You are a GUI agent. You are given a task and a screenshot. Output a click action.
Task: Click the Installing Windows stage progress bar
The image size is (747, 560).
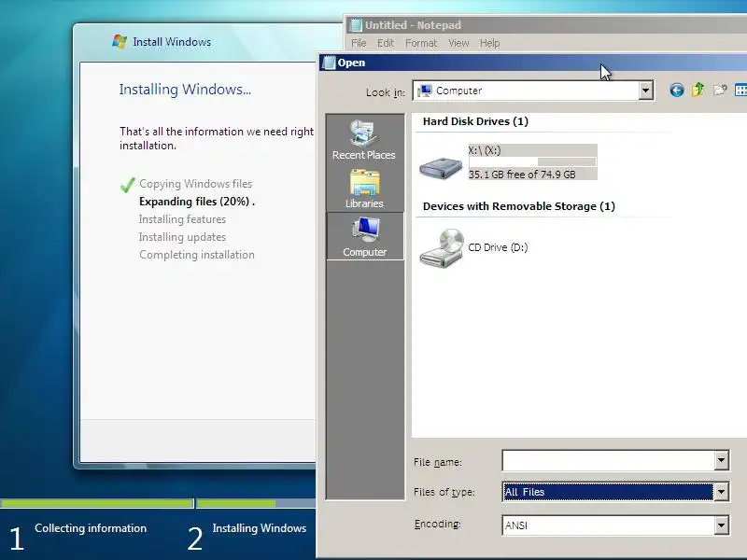pos(256,503)
